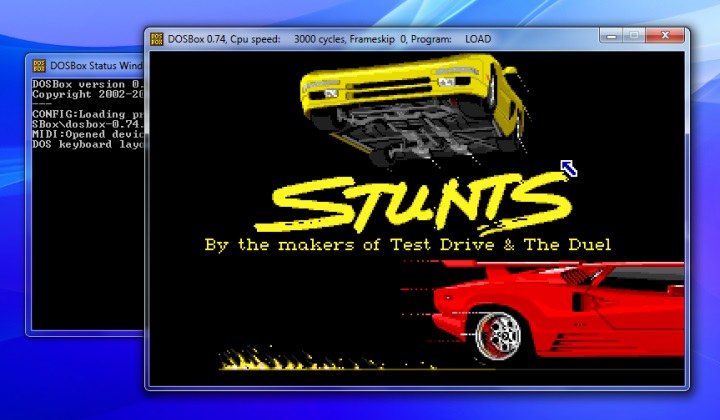Viewport: 720px width, 420px height.
Task: Click the DOSBox icon in main window title bar
Action: point(157,39)
